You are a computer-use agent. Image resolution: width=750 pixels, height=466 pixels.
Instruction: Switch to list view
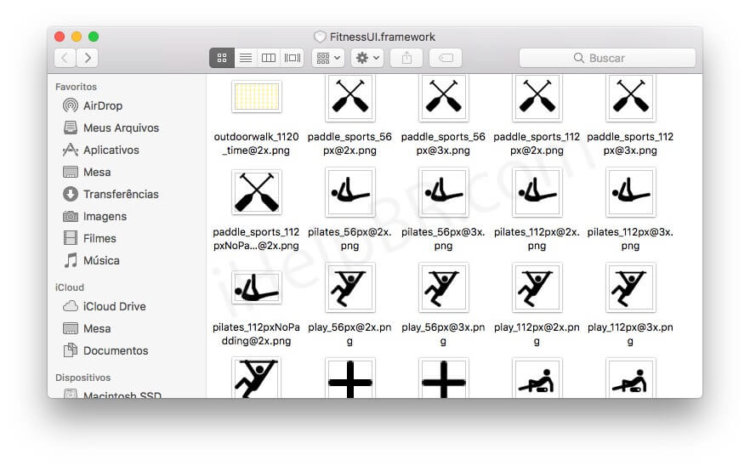coord(246,58)
